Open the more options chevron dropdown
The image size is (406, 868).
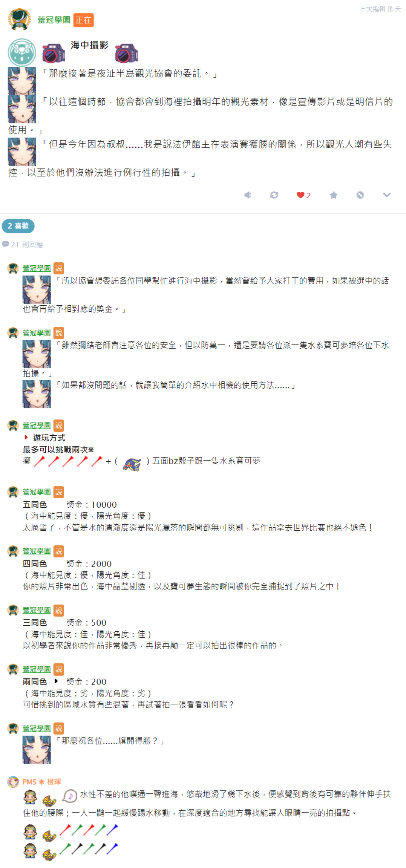387,195
